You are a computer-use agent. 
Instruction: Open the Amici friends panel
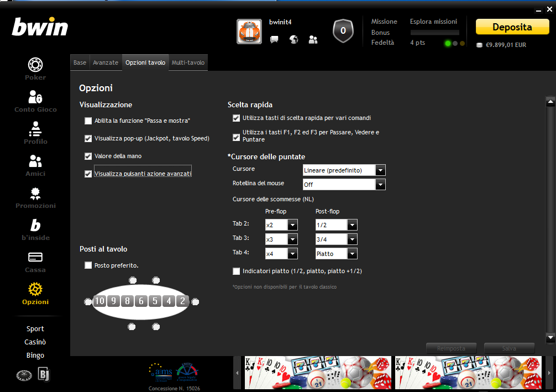(x=35, y=165)
